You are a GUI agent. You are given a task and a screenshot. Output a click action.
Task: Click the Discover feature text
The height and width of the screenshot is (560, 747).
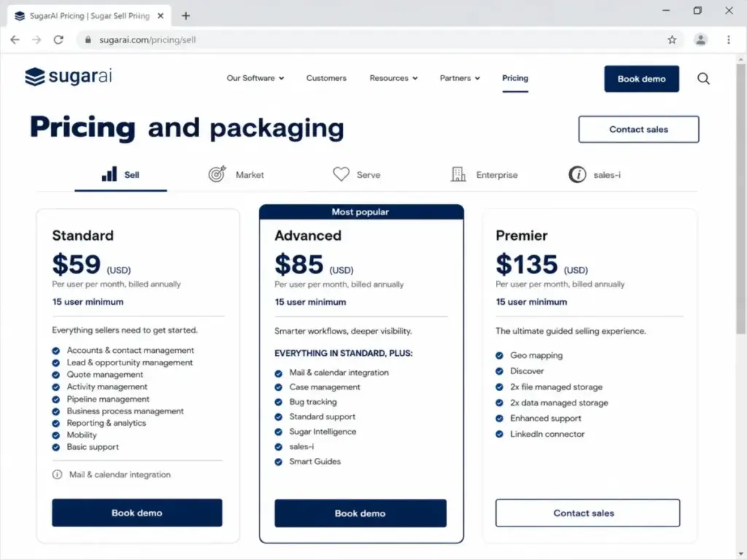(x=527, y=371)
